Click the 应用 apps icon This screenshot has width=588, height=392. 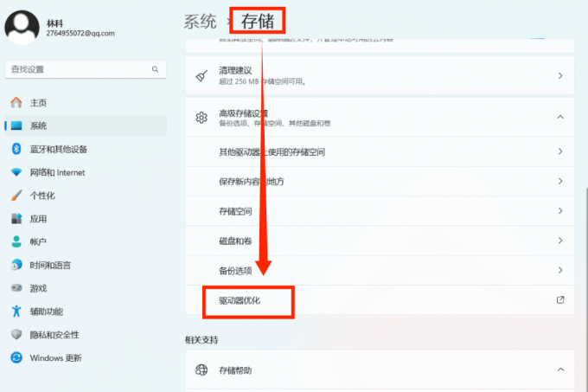(x=16, y=219)
